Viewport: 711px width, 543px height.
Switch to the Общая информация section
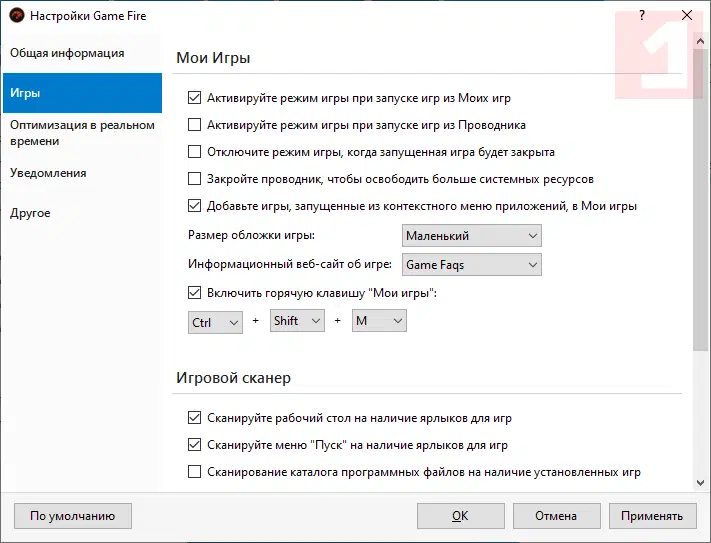click(67, 53)
